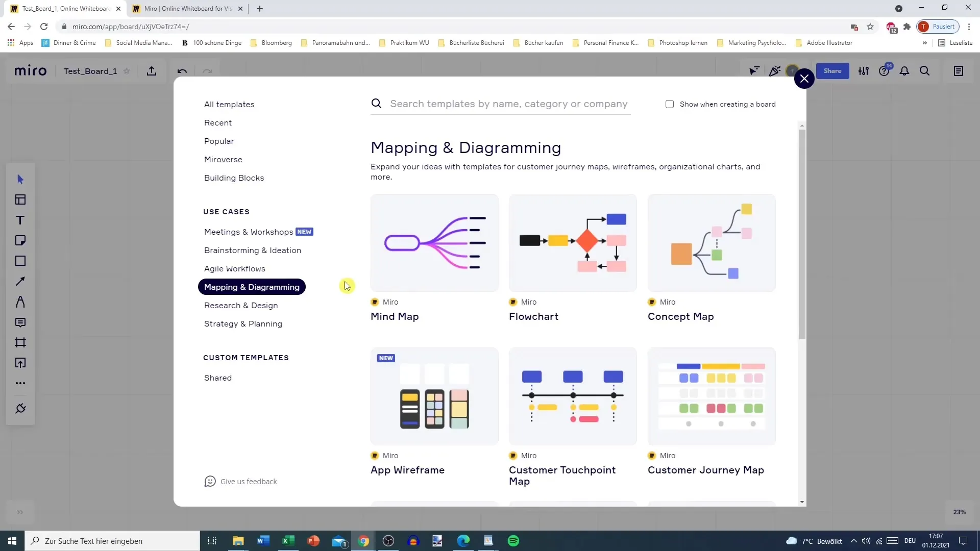Close the templates dialog

(x=804, y=79)
